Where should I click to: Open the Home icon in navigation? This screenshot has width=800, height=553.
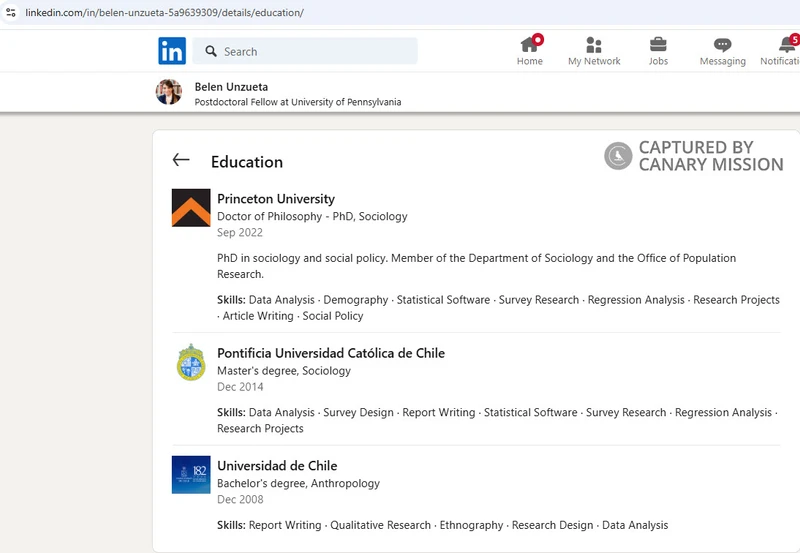530,44
